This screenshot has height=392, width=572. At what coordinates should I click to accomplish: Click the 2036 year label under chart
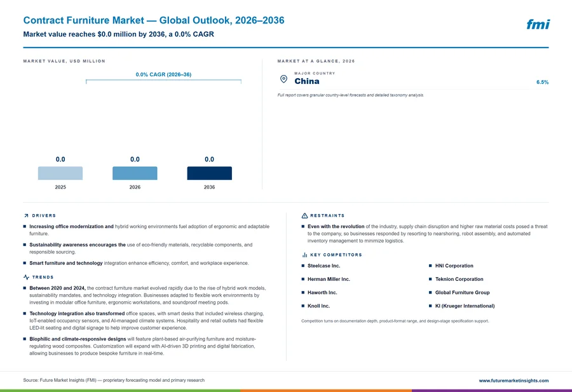[x=209, y=187]
